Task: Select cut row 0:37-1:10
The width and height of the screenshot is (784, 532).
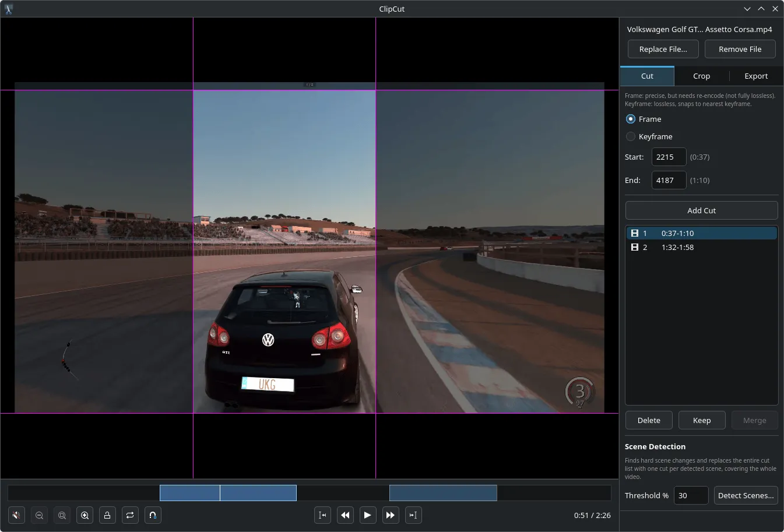Action: (x=701, y=233)
